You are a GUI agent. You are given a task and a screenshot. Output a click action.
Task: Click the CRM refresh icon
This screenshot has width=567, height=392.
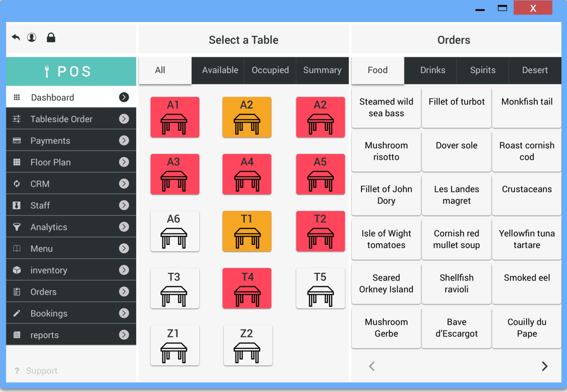pos(17,183)
